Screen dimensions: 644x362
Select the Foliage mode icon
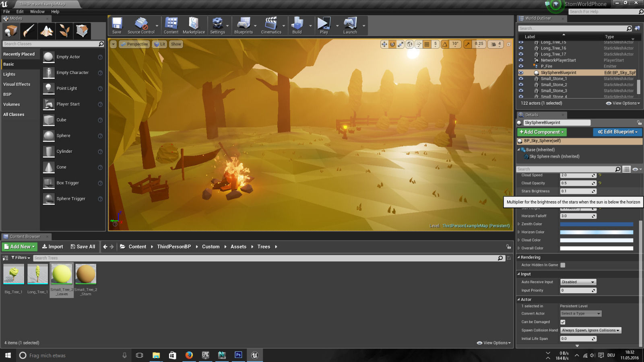pos(64,31)
